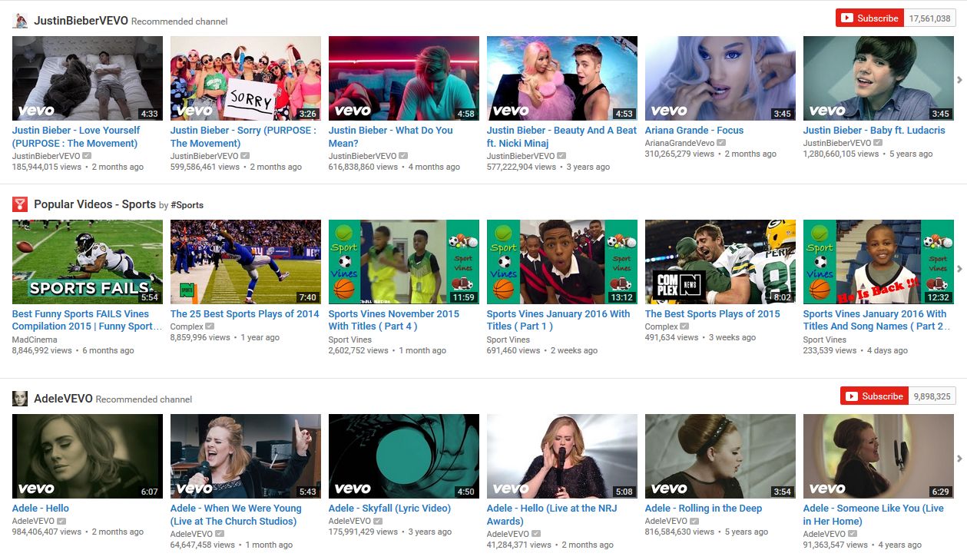Play the Someone Like You thumbnail

[879, 456]
